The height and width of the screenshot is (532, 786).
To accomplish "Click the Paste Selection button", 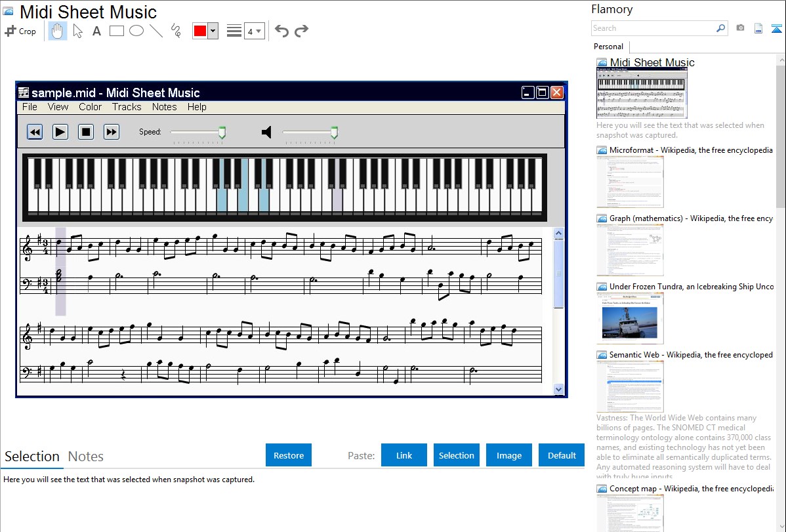I will [x=457, y=455].
